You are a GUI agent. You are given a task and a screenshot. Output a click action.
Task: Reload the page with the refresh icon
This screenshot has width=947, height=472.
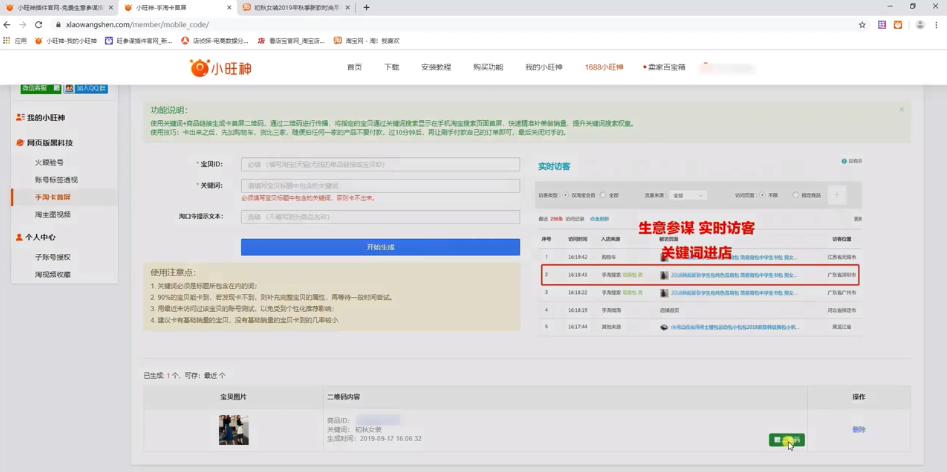(x=39, y=25)
